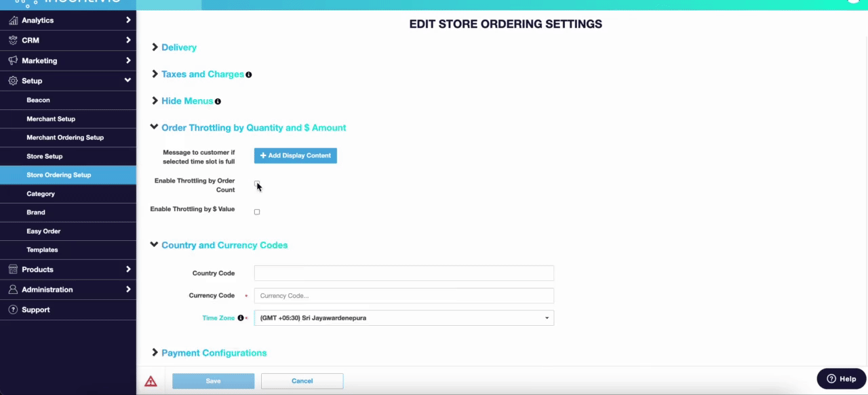
Task: Click info icon next to Hide Menus
Action: click(218, 102)
